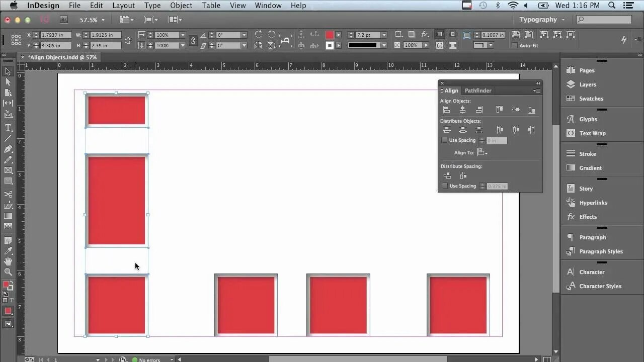The height and width of the screenshot is (362, 644).
Task: Pick the Scissors tool
Action: [8, 195]
